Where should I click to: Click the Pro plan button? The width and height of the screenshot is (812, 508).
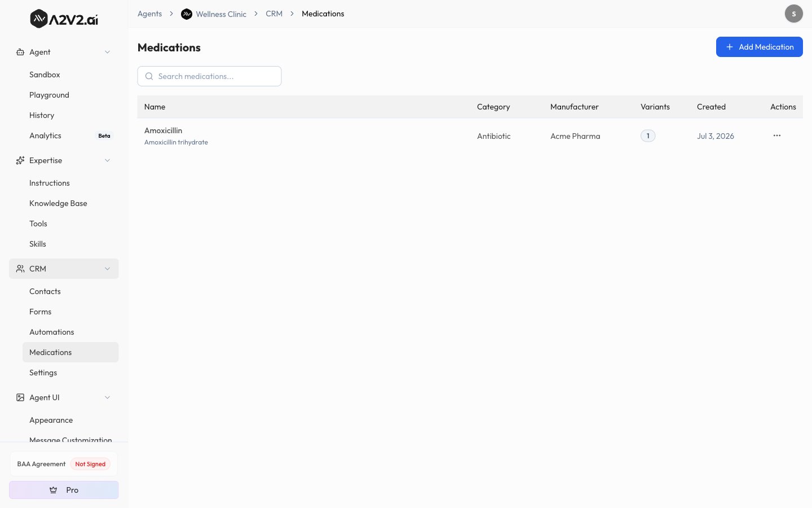[x=64, y=490]
